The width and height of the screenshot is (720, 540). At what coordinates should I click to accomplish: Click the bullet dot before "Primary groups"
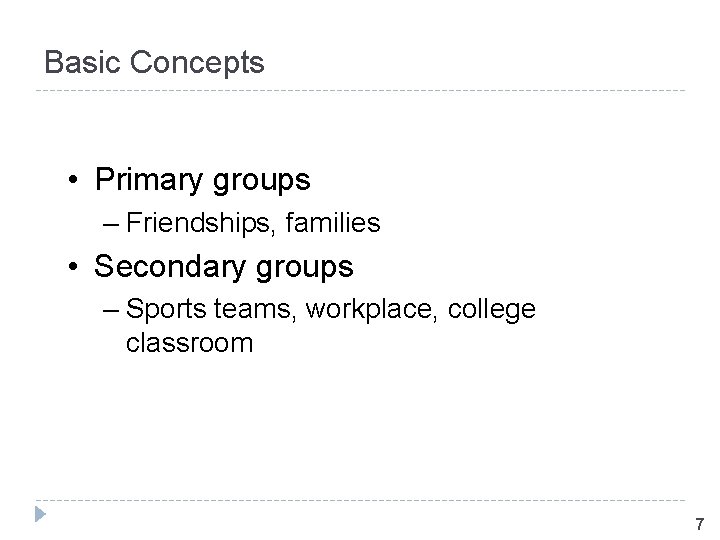pyautogui.click(x=75, y=181)
